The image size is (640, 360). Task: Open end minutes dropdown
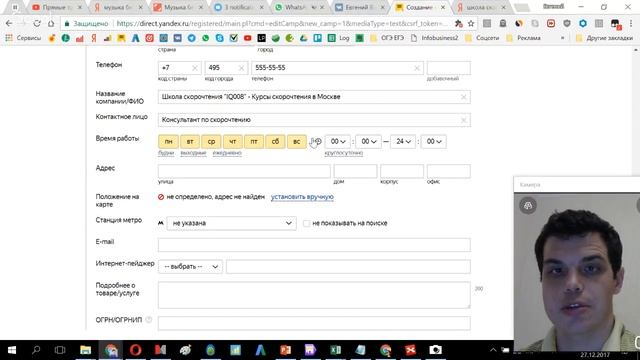(x=434, y=142)
